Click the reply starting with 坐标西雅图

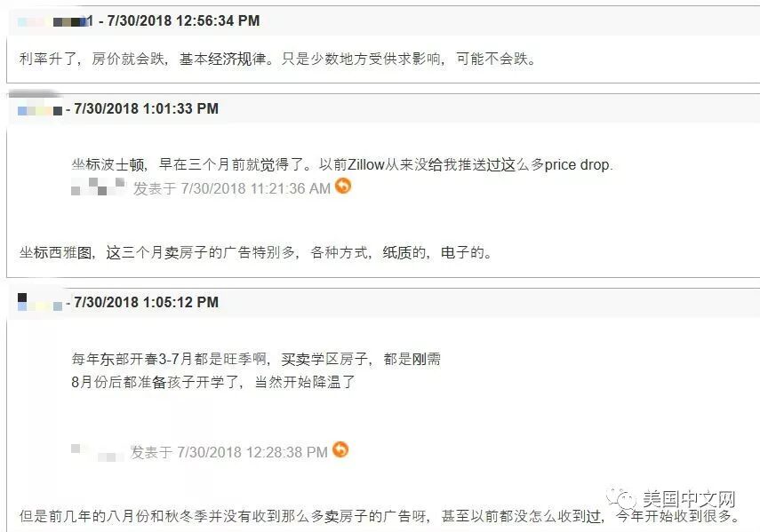[255, 253]
